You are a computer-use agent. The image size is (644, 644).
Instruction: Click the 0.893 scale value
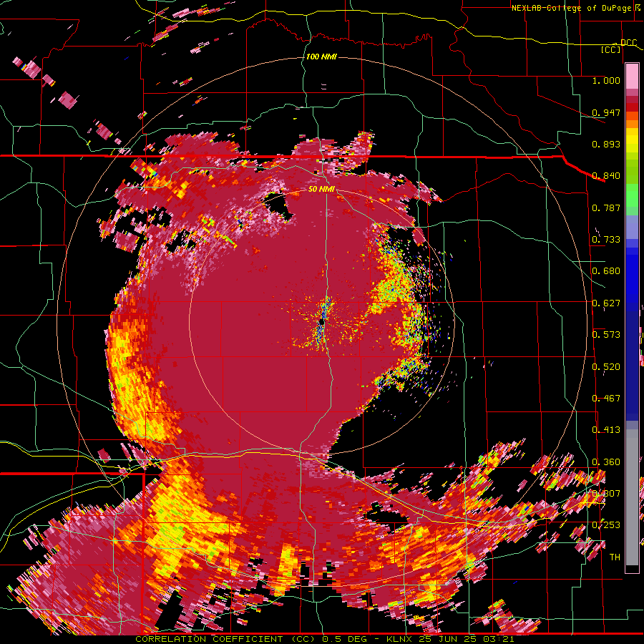coord(606,144)
